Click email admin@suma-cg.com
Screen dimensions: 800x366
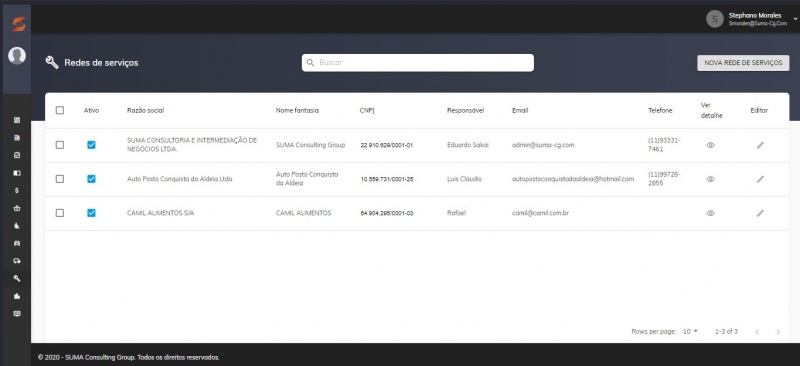[543, 145]
